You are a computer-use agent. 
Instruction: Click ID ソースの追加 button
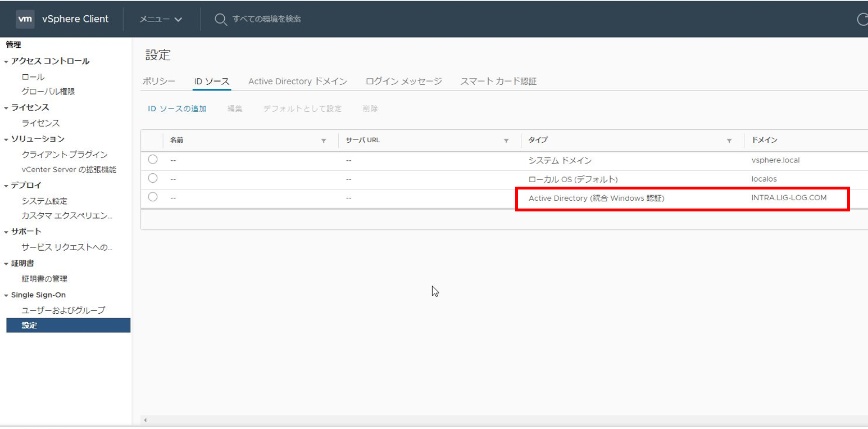tap(177, 109)
